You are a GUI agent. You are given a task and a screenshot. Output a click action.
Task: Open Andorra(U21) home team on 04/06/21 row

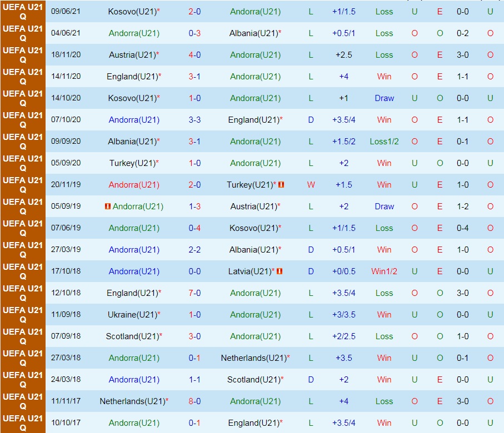pyautogui.click(x=134, y=33)
